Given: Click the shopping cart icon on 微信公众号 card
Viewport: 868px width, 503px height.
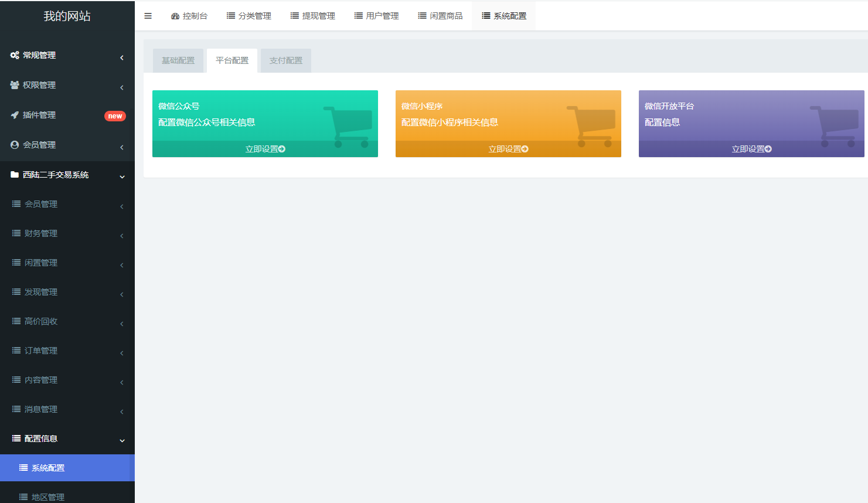Looking at the screenshot, I should [348, 127].
